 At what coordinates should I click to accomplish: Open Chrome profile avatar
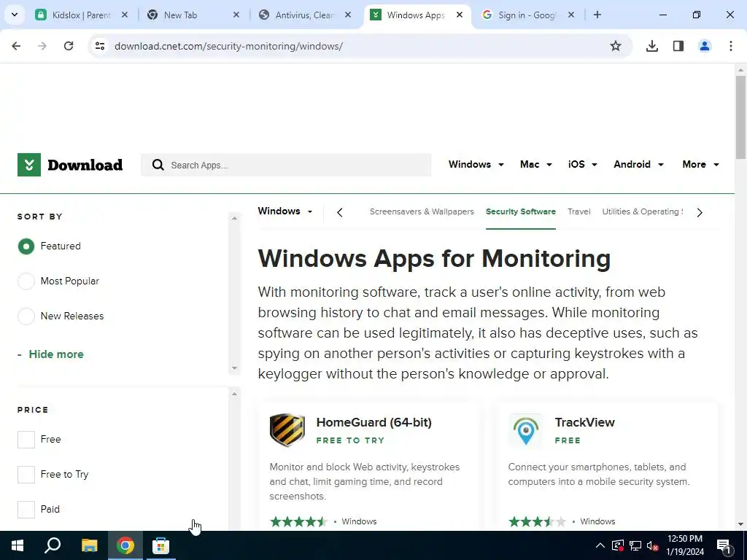pos(705,46)
